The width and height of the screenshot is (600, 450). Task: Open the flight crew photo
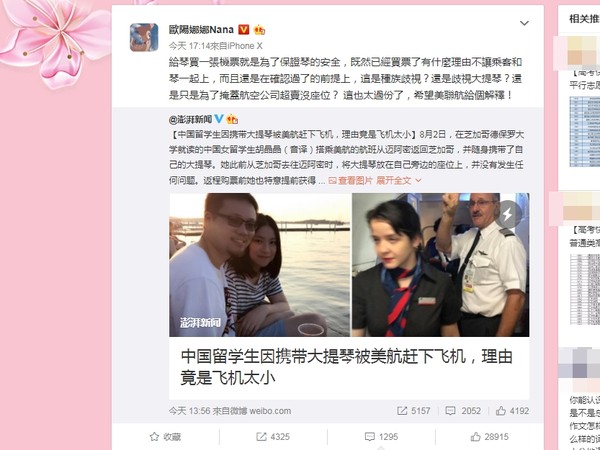point(440,265)
